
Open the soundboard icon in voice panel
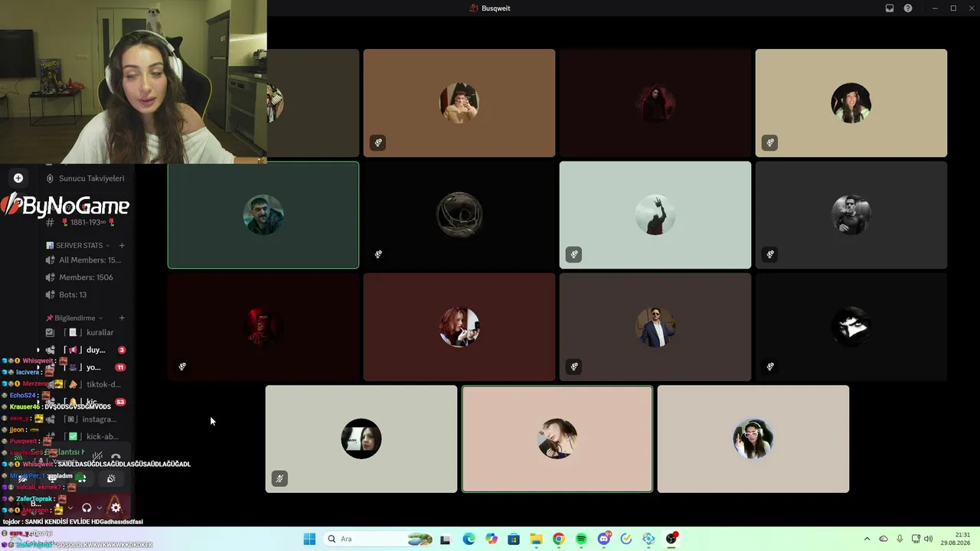tap(111, 478)
